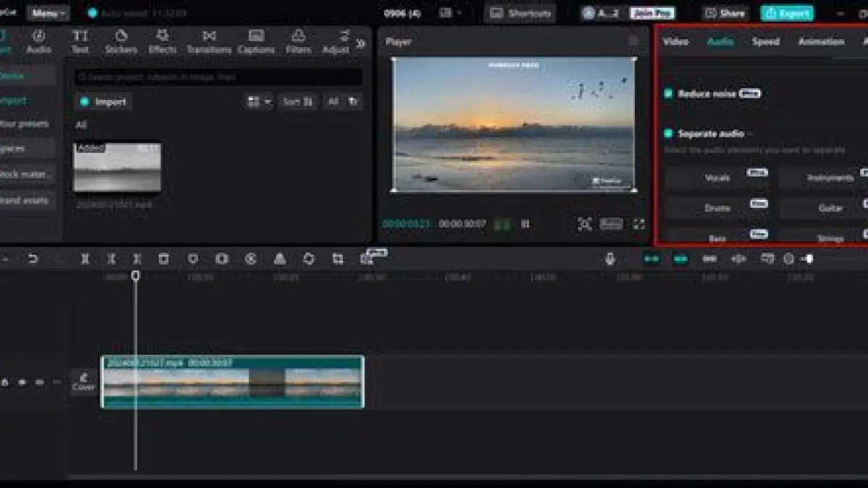Open the Stickers panel
Screen dimensions: 868x488
(x=121, y=41)
